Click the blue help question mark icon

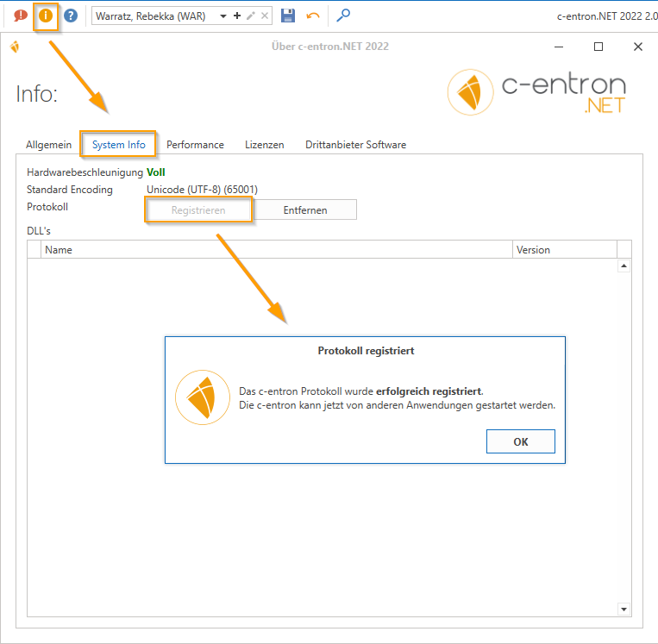71,16
